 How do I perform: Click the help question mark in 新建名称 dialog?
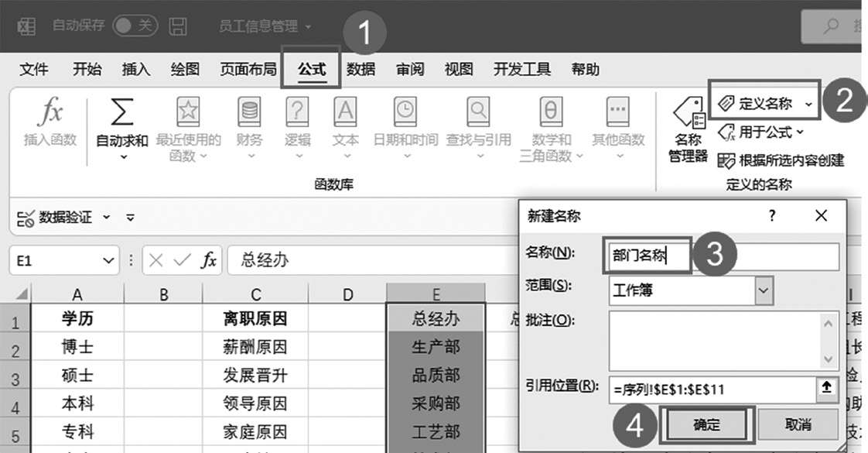click(x=772, y=215)
